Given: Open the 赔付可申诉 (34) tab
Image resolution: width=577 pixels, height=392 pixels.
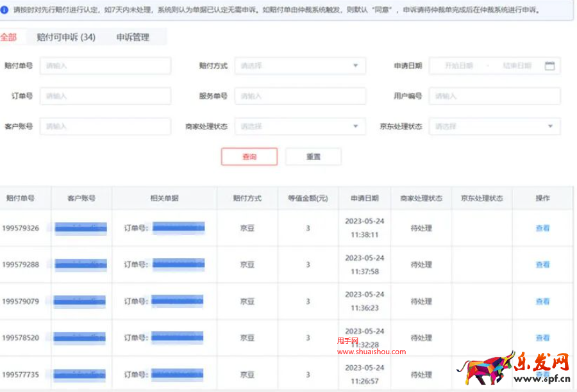Looking at the screenshot, I should tap(62, 37).
